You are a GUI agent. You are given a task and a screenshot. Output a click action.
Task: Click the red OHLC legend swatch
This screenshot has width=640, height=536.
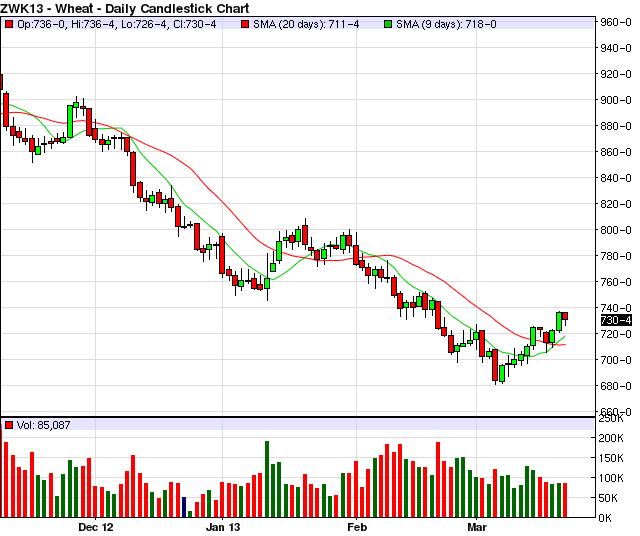[9, 24]
